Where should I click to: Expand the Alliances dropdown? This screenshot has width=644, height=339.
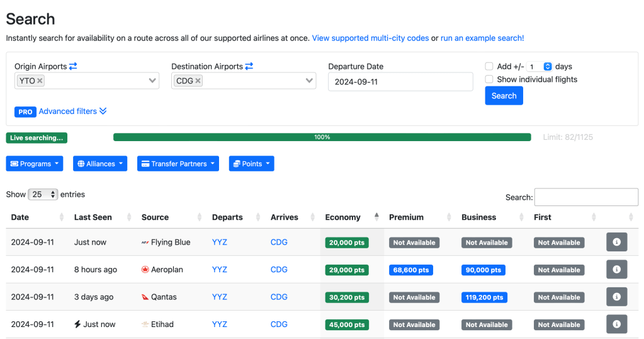(x=100, y=164)
